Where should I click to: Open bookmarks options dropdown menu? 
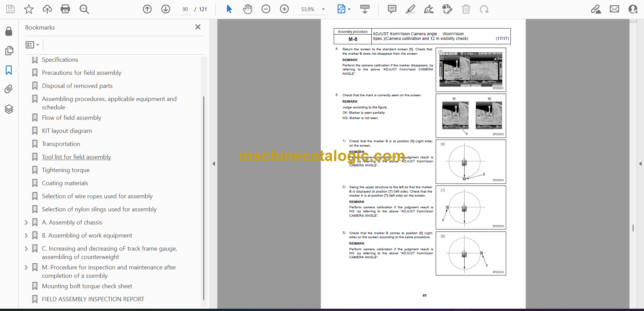coord(32,45)
